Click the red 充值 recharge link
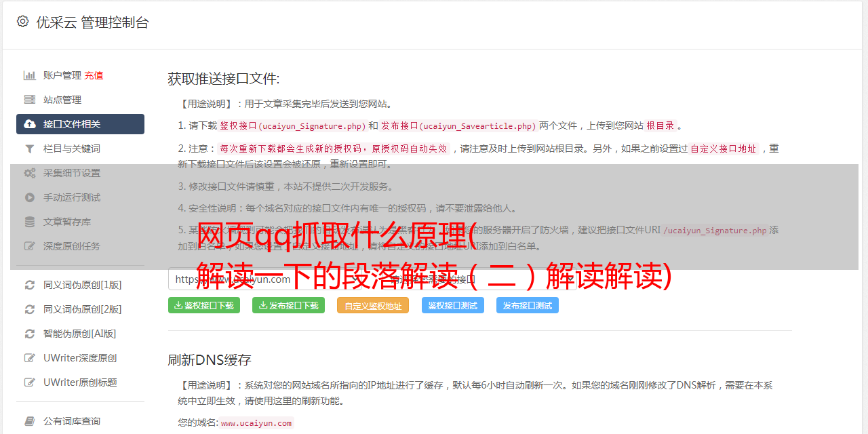This screenshot has width=868, height=434. pos(94,75)
